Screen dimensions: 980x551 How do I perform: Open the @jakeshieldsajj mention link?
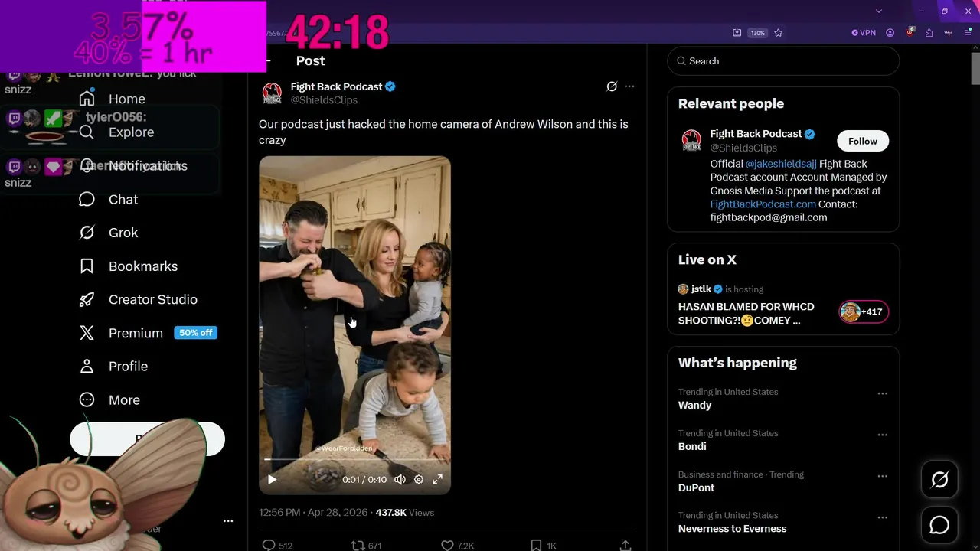pos(781,164)
